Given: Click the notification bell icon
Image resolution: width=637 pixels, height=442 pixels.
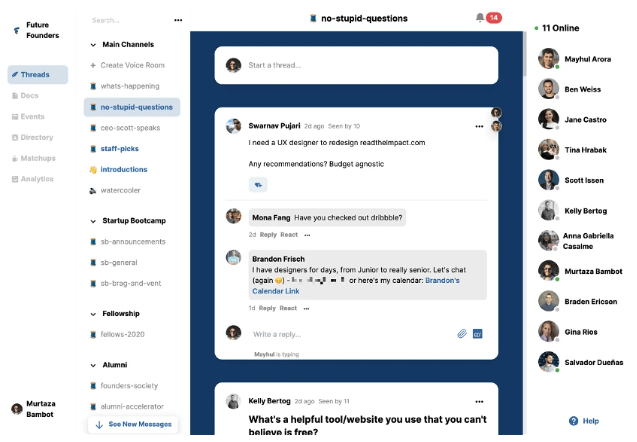Looking at the screenshot, I should [480, 17].
